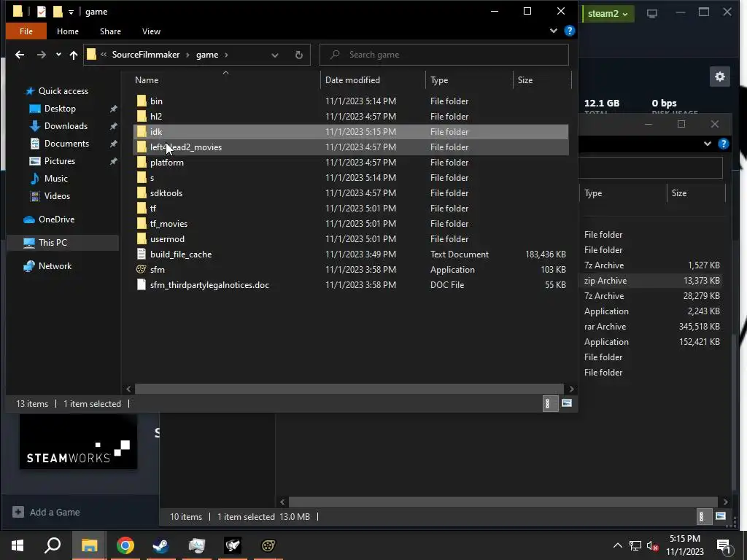
Task: Select This PC in navigation pane
Action: pos(53,243)
